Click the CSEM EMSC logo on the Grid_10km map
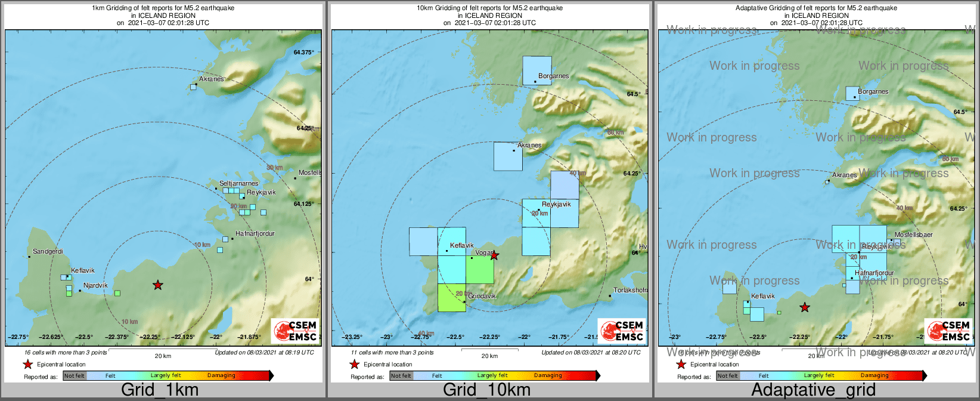Screen dimensions: 980x401 (x=622, y=331)
